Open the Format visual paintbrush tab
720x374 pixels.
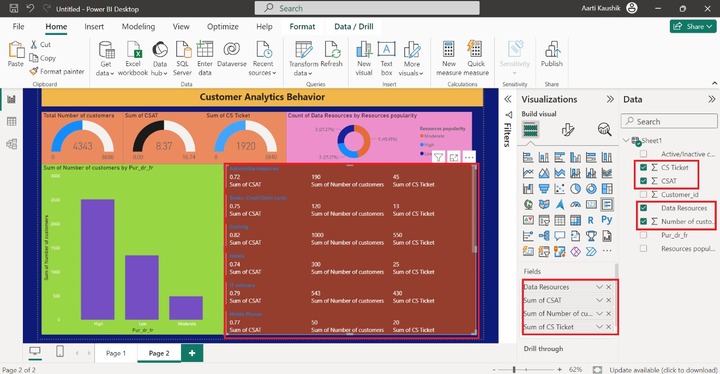click(x=568, y=130)
